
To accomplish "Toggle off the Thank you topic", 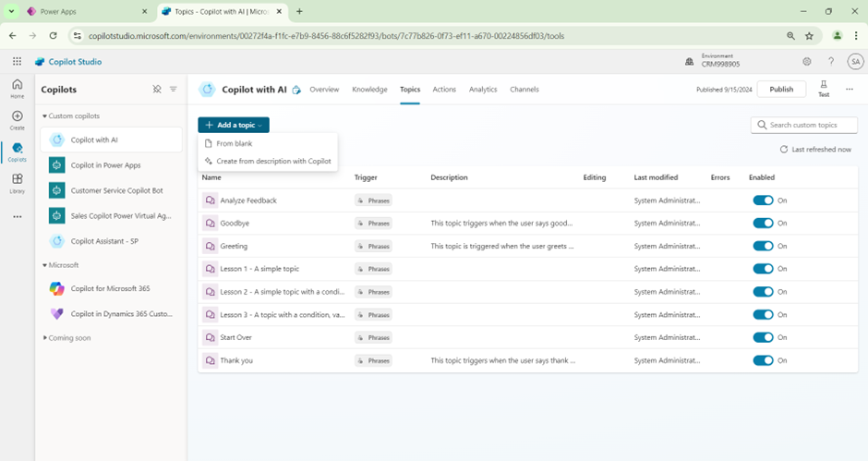I will tap(763, 360).
